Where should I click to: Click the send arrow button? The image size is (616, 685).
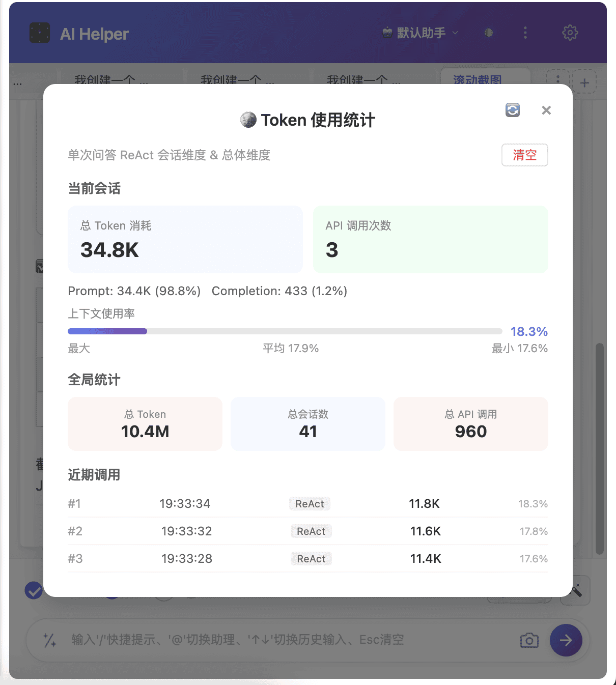tap(566, 640)
